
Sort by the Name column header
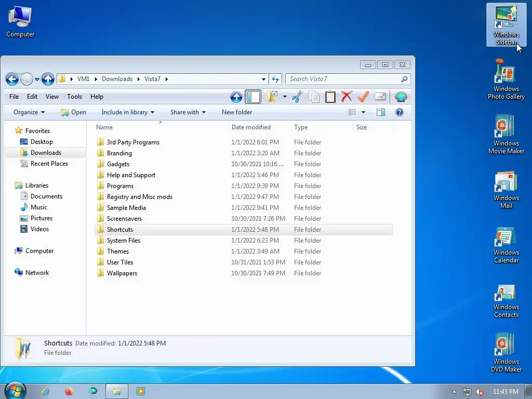click(159, 127)
